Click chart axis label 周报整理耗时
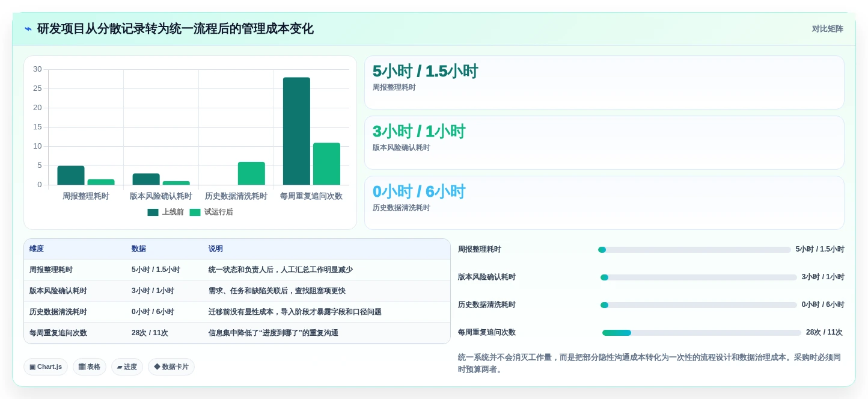 click(x=86, y=196)
